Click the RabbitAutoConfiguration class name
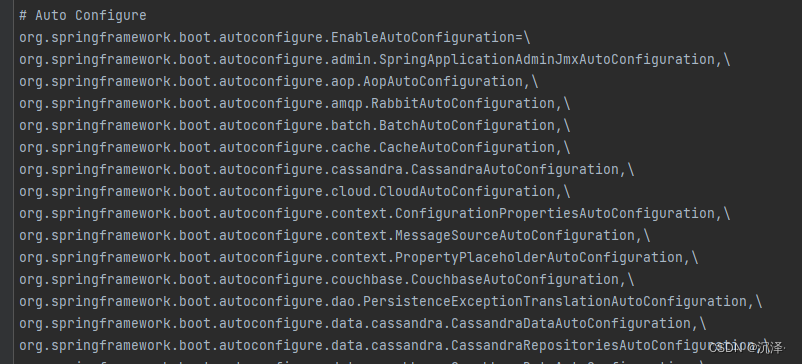 [463, 103]
